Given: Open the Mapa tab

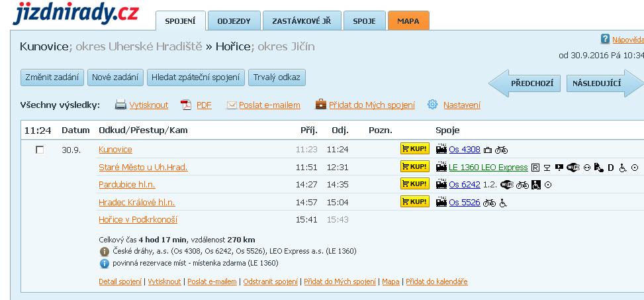Looking at the screenshot, I should click(408, 21).
